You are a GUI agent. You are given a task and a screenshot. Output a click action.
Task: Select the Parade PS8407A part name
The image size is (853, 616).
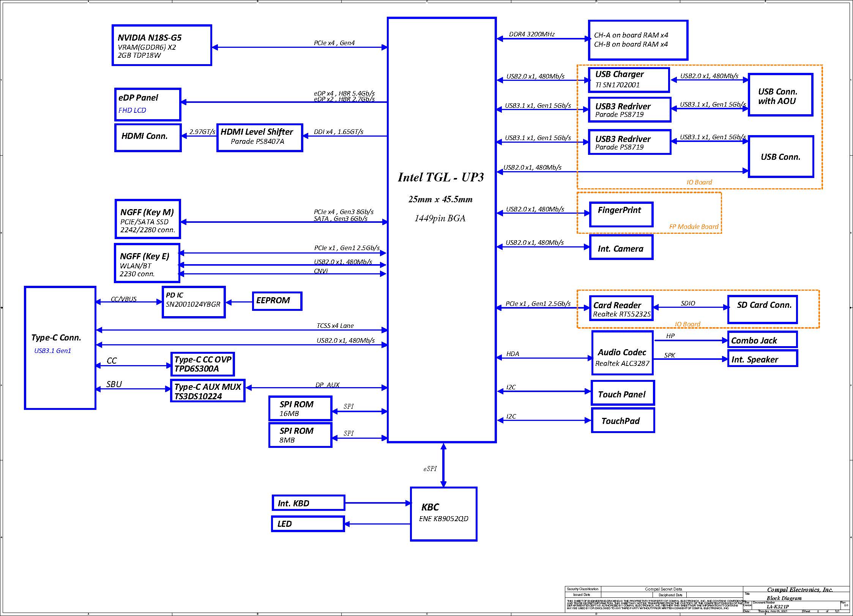257,142
